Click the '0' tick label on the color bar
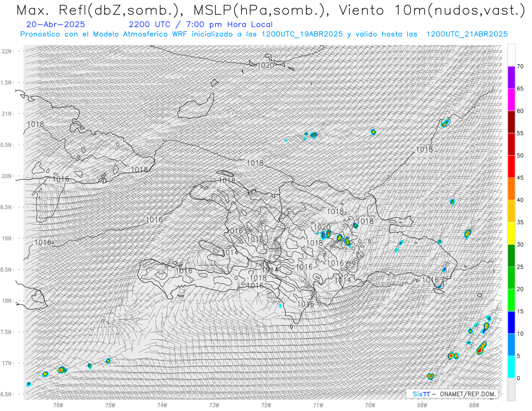 point(519,378)
